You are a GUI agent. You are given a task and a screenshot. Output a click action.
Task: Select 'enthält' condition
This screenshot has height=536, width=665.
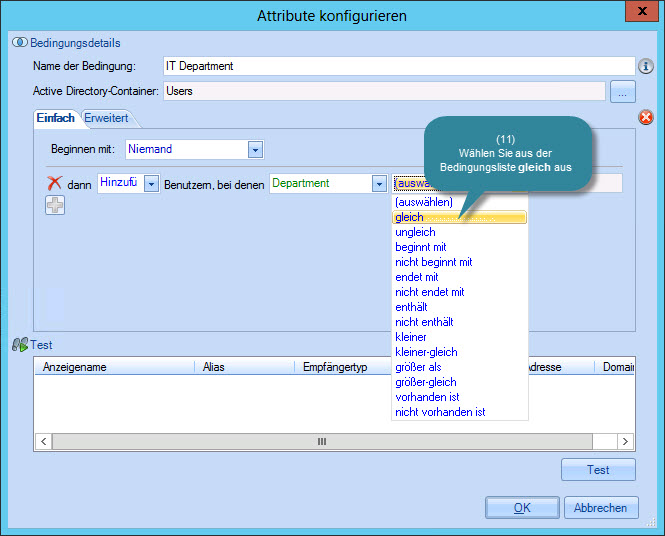pos(460,307)
